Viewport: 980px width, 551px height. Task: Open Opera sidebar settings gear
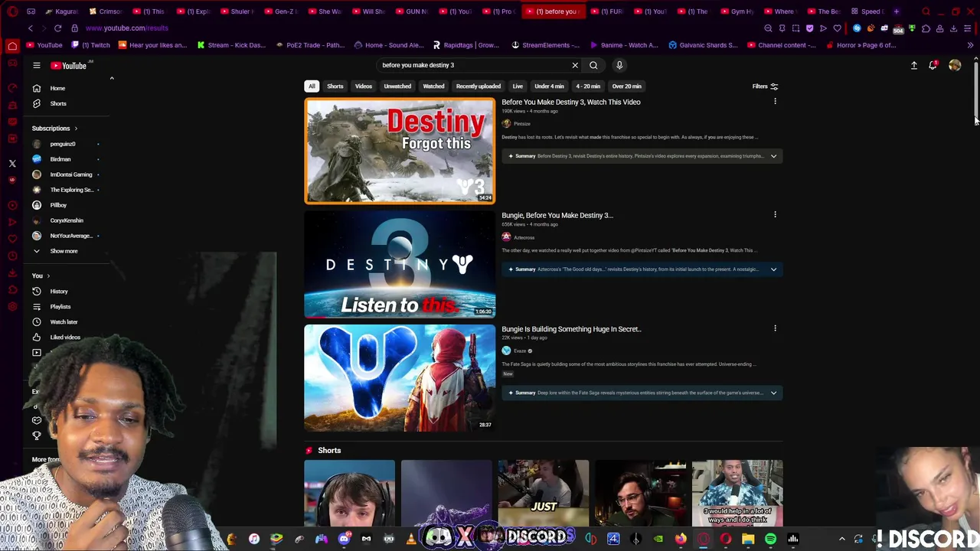click(x=12, y=306)
